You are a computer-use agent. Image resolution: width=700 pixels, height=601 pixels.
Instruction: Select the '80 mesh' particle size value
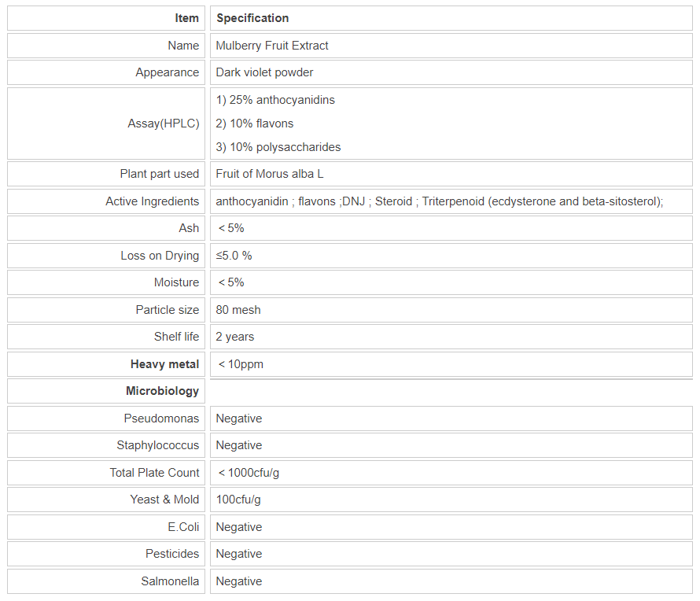click(x=238, y=310)
